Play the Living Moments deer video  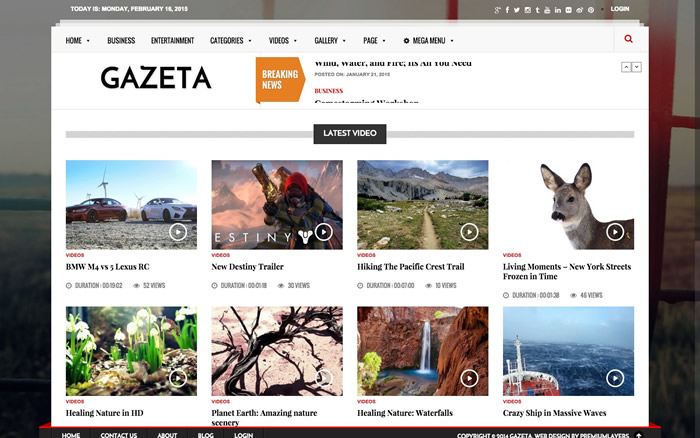(615, 232)
